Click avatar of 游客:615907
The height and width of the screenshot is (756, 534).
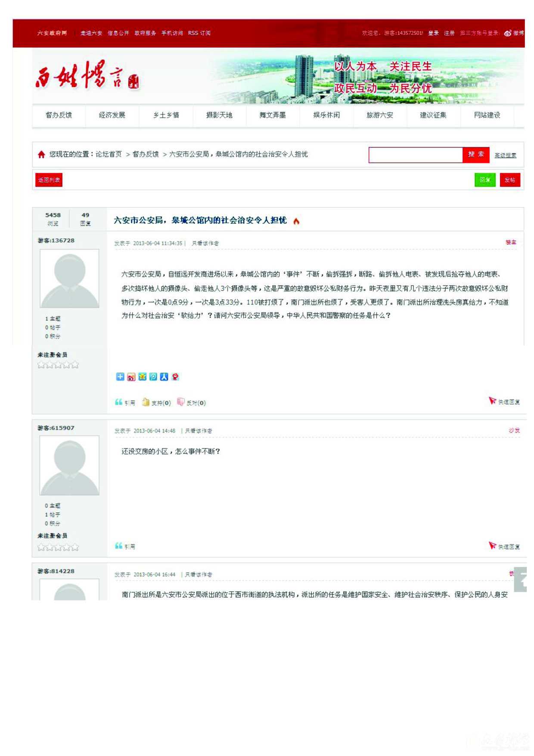[69, 465]
